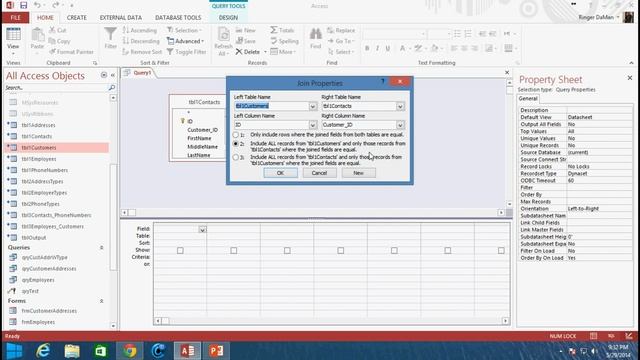Click Save record command
The width and height of the screenshot is (640, 360).
246,41
